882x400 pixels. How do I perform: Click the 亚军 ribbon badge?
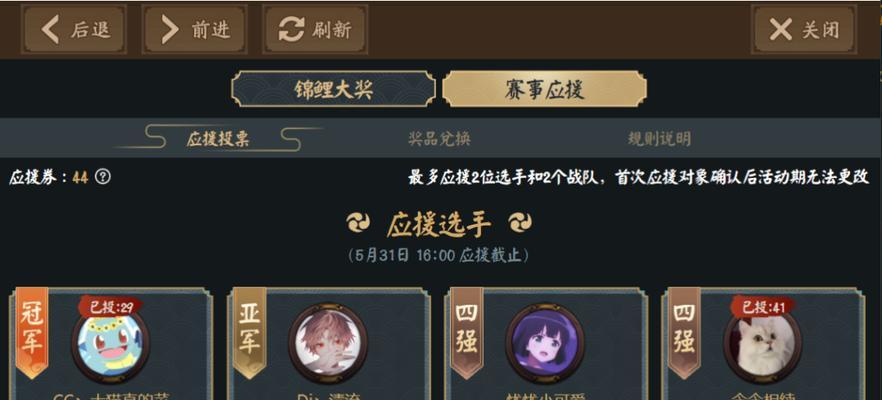249,332
